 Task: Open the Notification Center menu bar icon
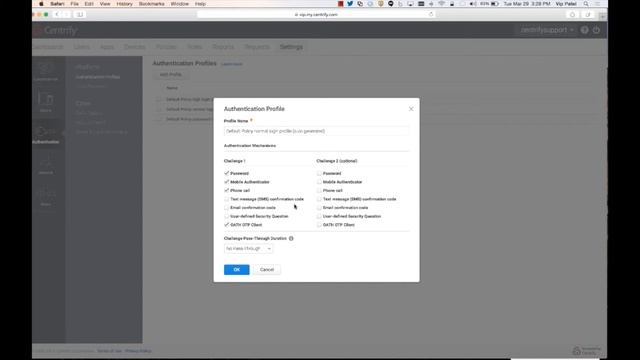coord(598,4)
